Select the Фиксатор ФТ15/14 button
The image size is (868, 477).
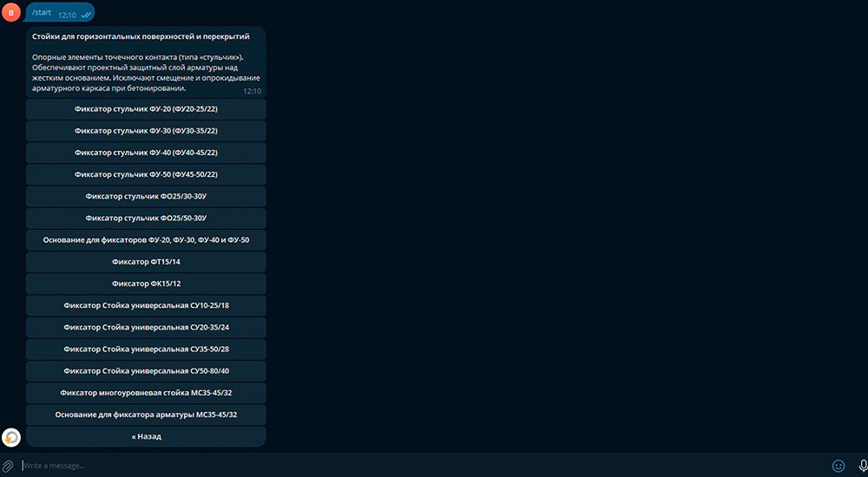[x=146, y=262]
